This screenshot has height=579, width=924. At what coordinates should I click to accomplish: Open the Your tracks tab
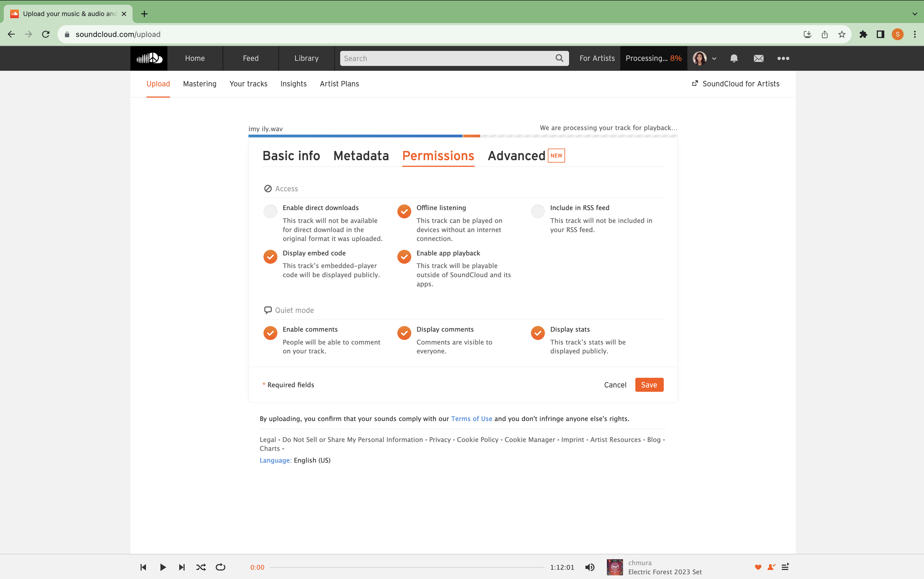coord(248,84)
